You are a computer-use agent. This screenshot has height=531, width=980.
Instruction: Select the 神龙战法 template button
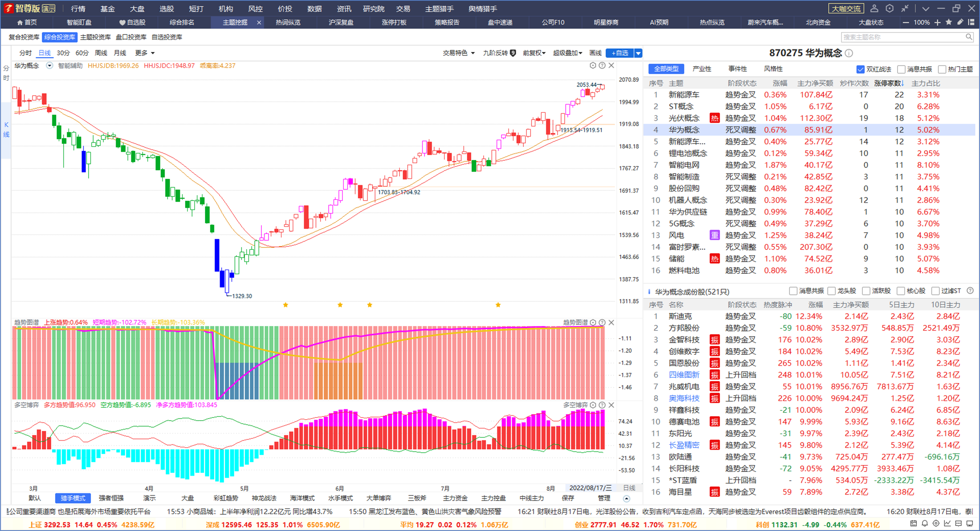pos(264,498)
